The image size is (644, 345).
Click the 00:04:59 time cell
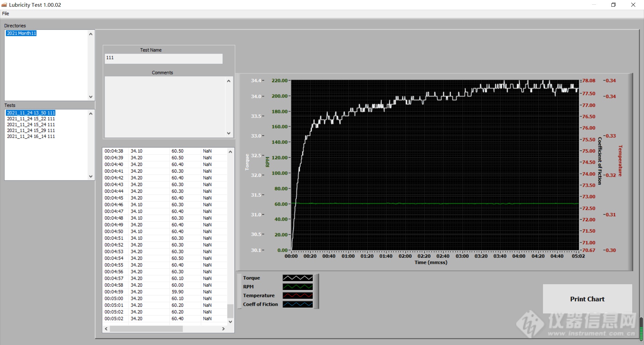(114, 292)
